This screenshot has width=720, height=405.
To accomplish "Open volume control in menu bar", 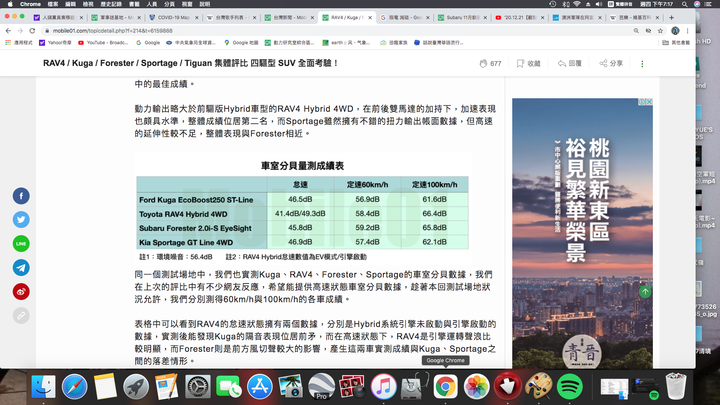I will coord(599,4).
